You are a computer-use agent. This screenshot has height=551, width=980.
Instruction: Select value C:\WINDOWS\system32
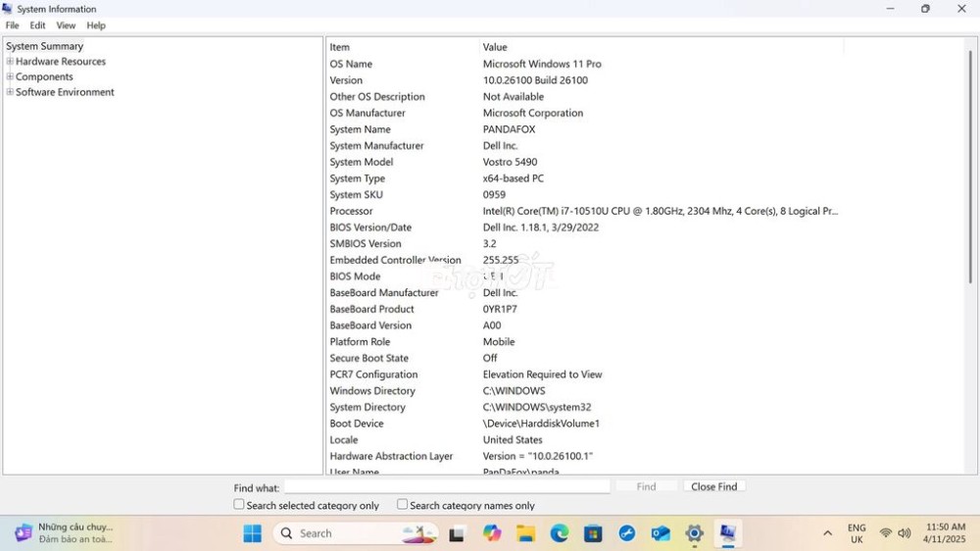537,407
